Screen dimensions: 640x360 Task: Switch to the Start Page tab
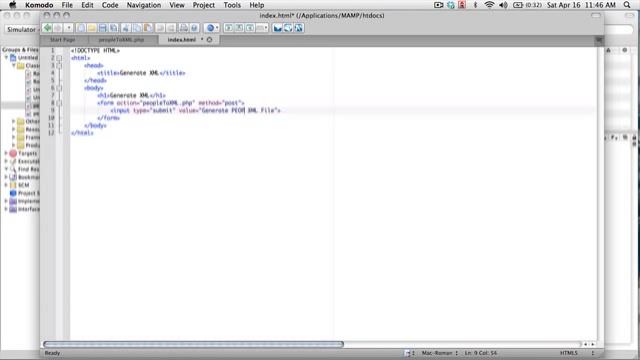[62, 40]
